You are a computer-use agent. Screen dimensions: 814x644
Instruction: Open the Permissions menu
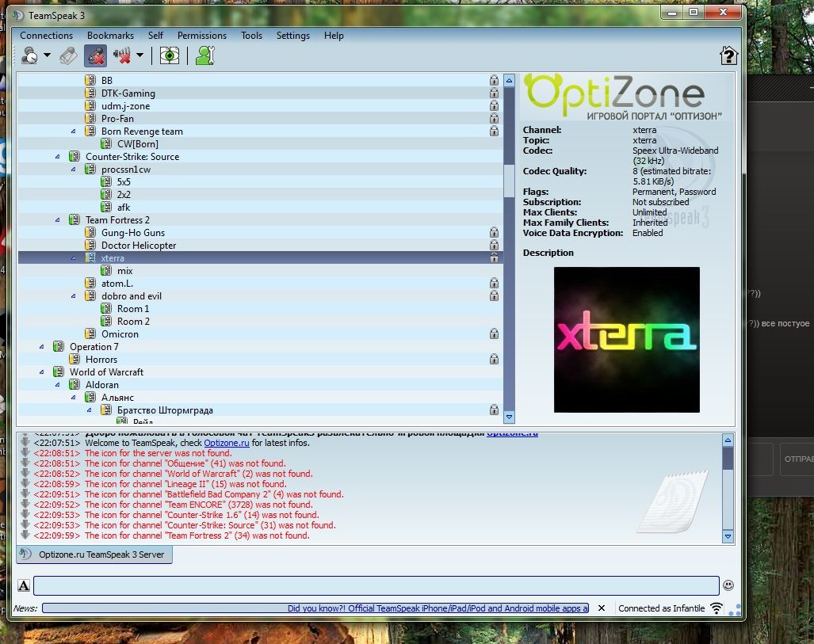(201, 36)
